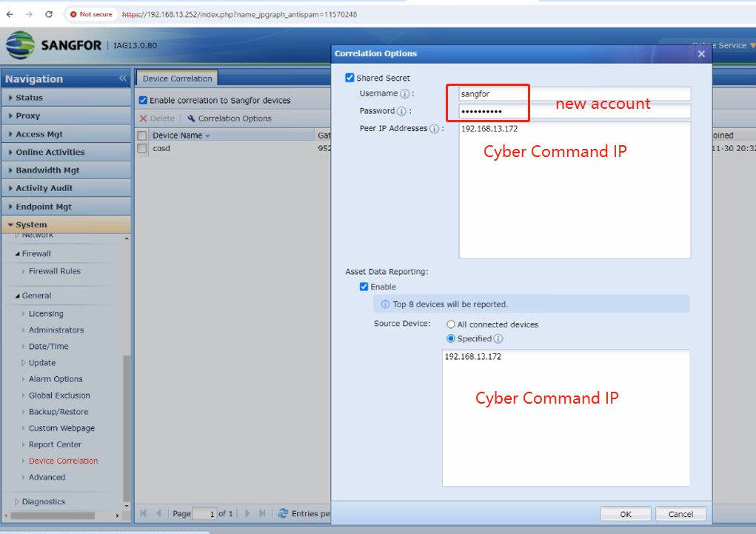Viewport: 756px width, 534px height.
Task: Open Device Correlation in the tree
Action: (63, 461)
